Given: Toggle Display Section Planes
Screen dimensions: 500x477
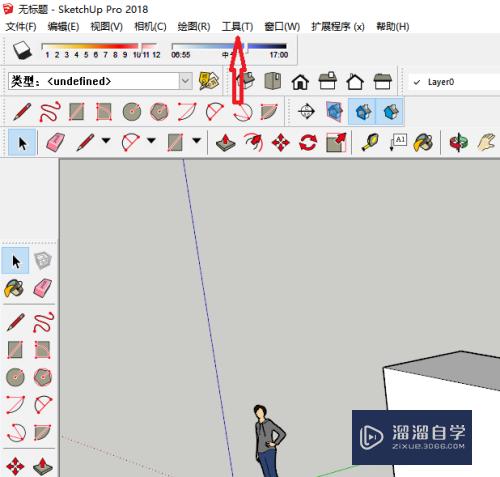Looking at the screenshot, I should [x=334, y=111].
